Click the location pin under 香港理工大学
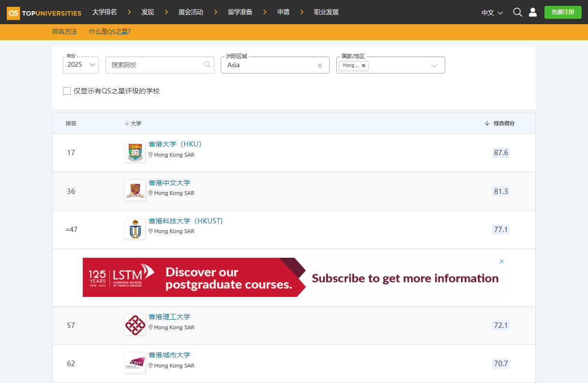The width and height of the screenshot is (588, 383). [151, 327]
